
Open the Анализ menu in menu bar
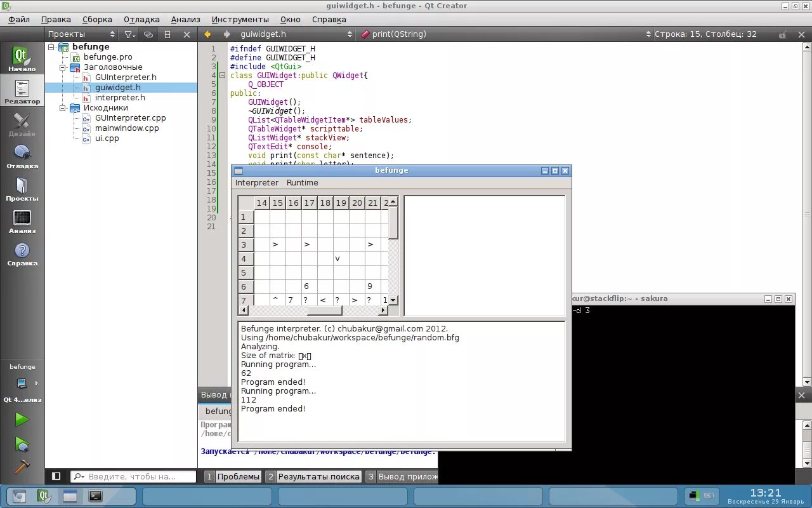pyautogui.click(x=185, y=20)
